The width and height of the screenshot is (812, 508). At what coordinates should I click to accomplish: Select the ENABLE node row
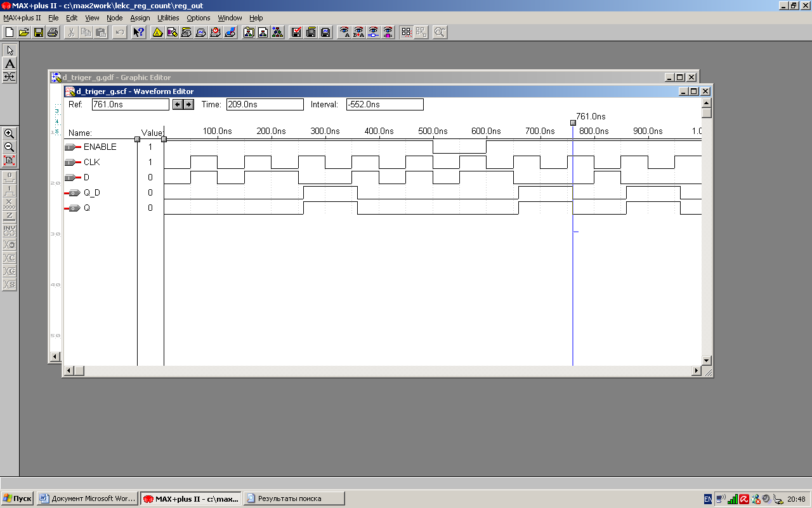101,147
